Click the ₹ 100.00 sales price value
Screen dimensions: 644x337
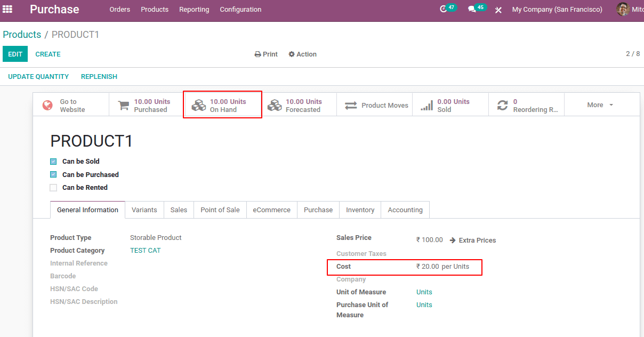430,240
